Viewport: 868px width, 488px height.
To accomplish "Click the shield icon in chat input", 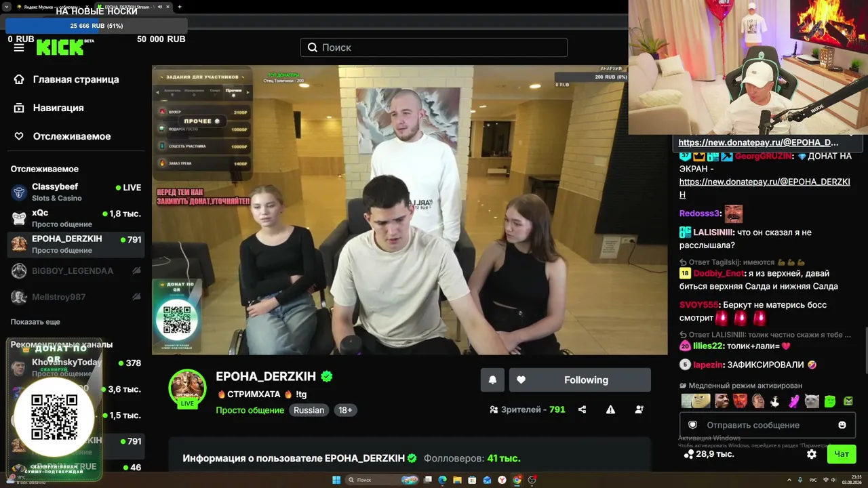I will pyautogui.click(x=692, y=425).
